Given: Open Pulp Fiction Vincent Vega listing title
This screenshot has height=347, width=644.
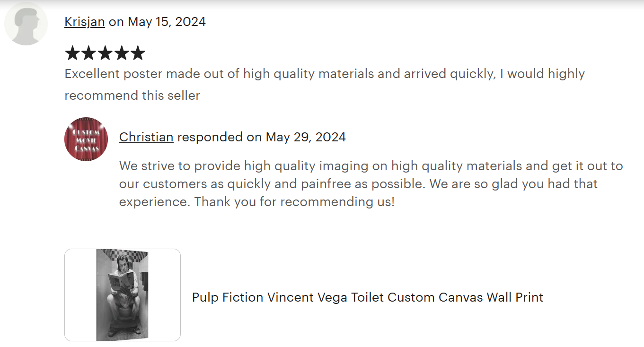Looking at the screenshot, I should tap(367, 297).
